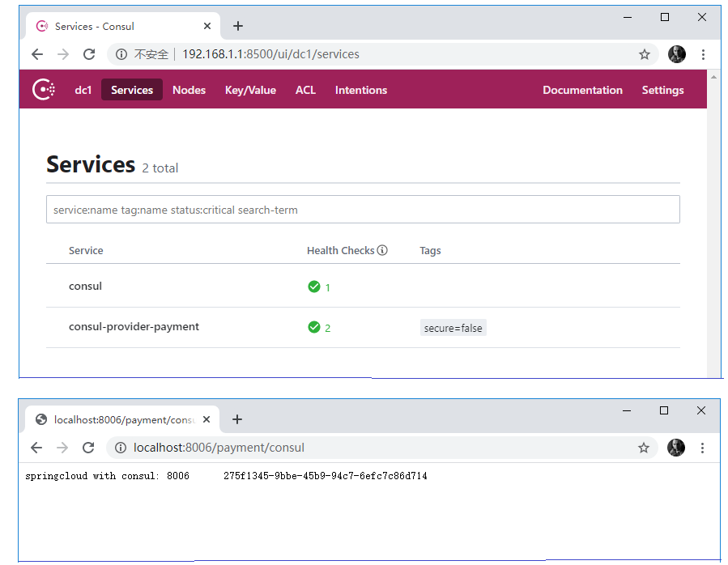The width and height of the screenshot is (728, 565).
Task: Open the Documentation link
Action: [582, 90]
